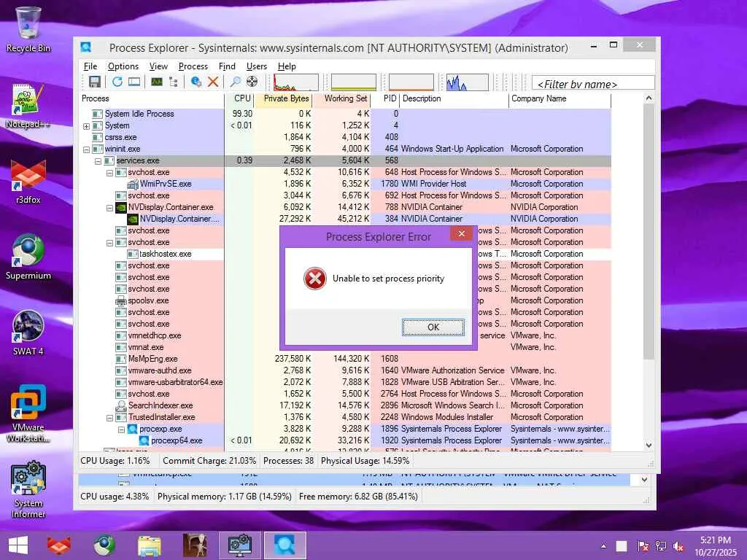Select the r3dfox desktop shortcut
The height and width of the screenshot is (560, 747).
[x=28, y=182]
